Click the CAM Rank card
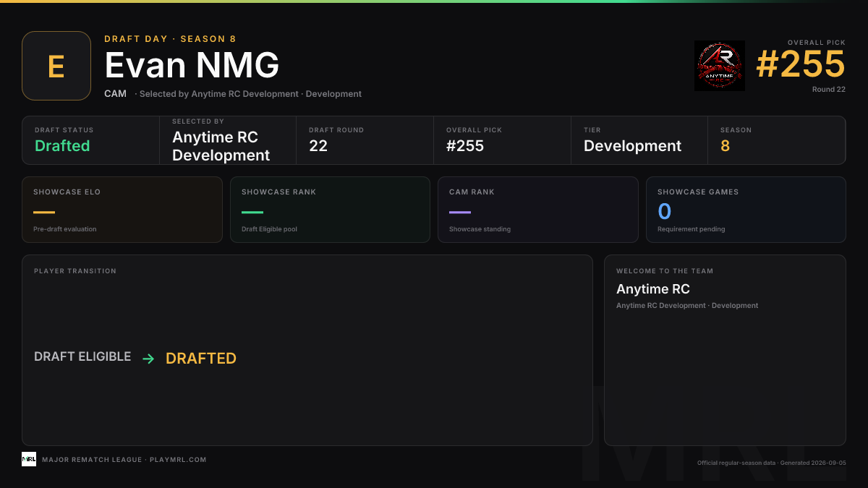The width and height of the screenshot is (868, 488). tap(538, 210)
